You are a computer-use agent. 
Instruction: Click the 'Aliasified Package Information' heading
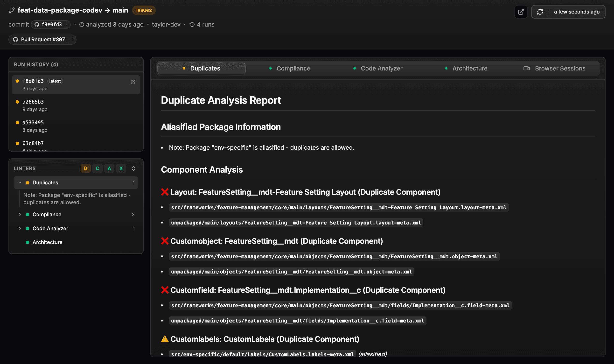coord(221,127)
